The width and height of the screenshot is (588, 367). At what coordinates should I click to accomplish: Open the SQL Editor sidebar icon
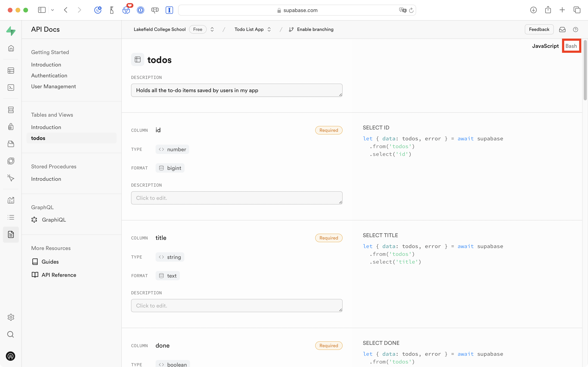point(11,88)
